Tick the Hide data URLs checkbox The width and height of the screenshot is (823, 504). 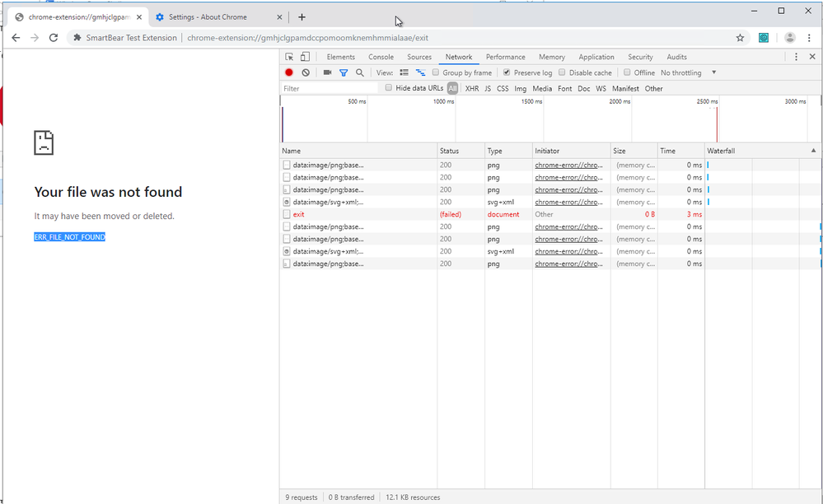point(389,88)
